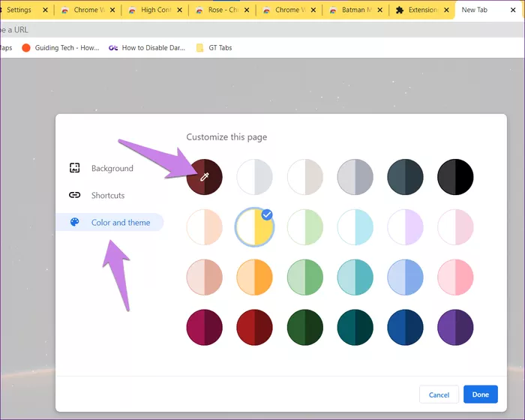
Task: Open the How to Disable Dark bookmark
Action: pyautogui.click(x=147, y=48)
